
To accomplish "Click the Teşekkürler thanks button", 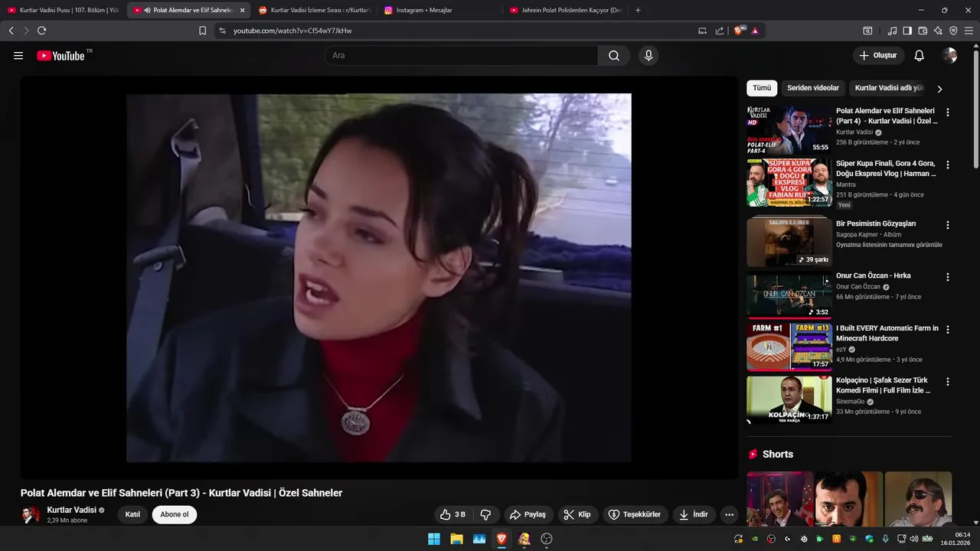I will point(635,514).
